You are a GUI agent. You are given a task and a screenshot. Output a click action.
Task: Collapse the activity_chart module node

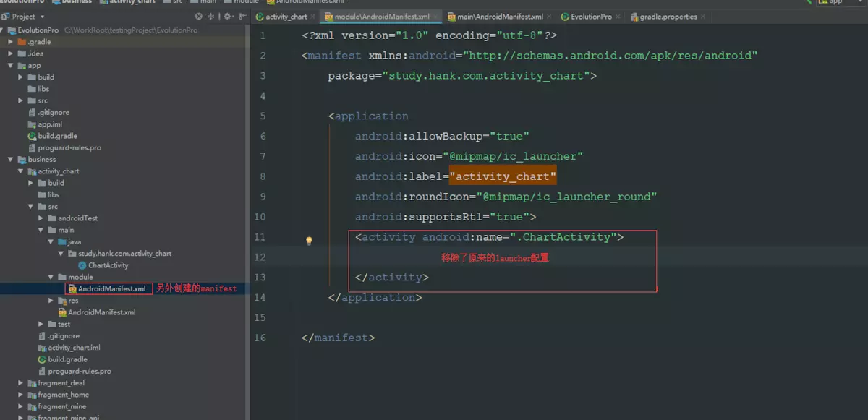20,171
